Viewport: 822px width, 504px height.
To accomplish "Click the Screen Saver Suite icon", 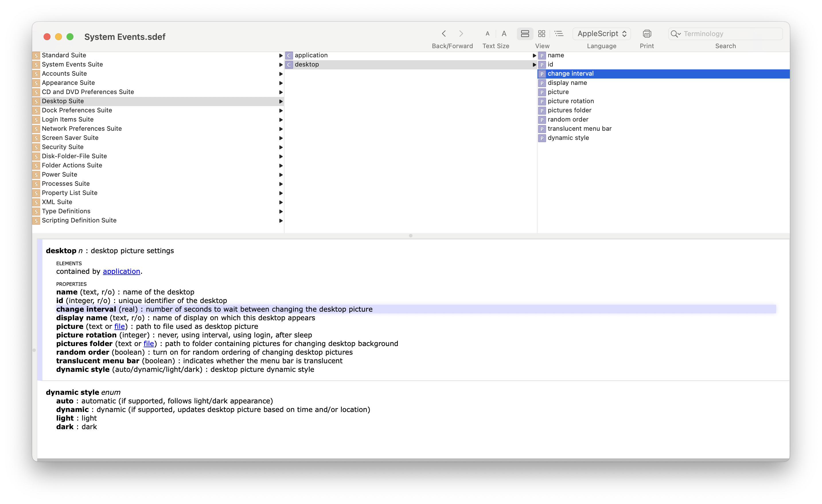I will (36, 138).
